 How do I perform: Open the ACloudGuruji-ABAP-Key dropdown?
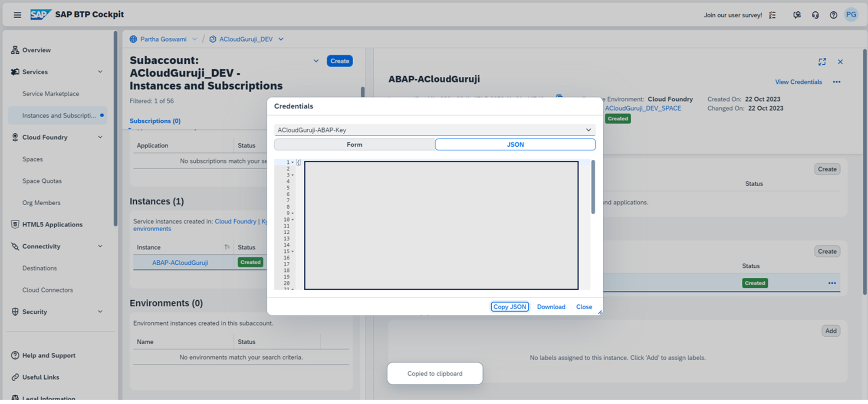(x=588, y=130)
